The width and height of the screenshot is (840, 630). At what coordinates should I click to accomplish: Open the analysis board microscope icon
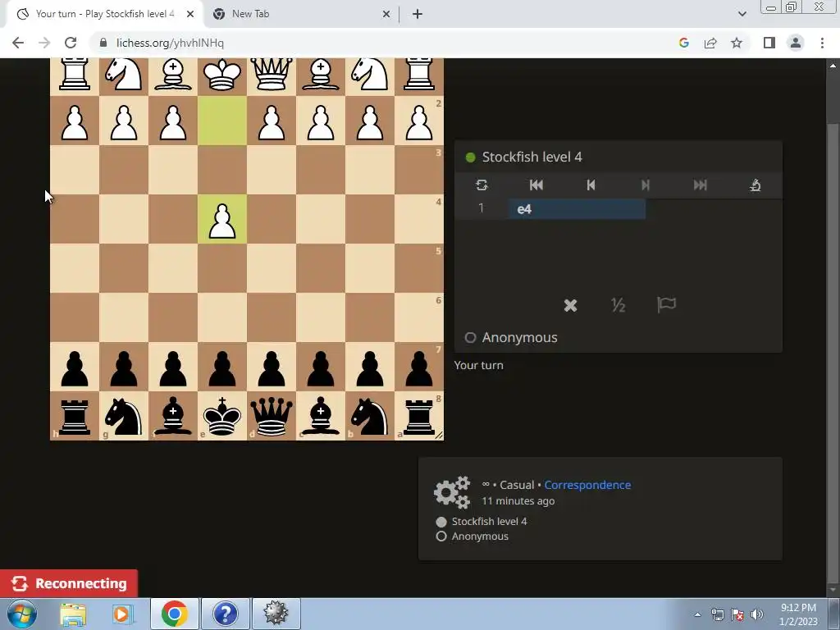756,185
